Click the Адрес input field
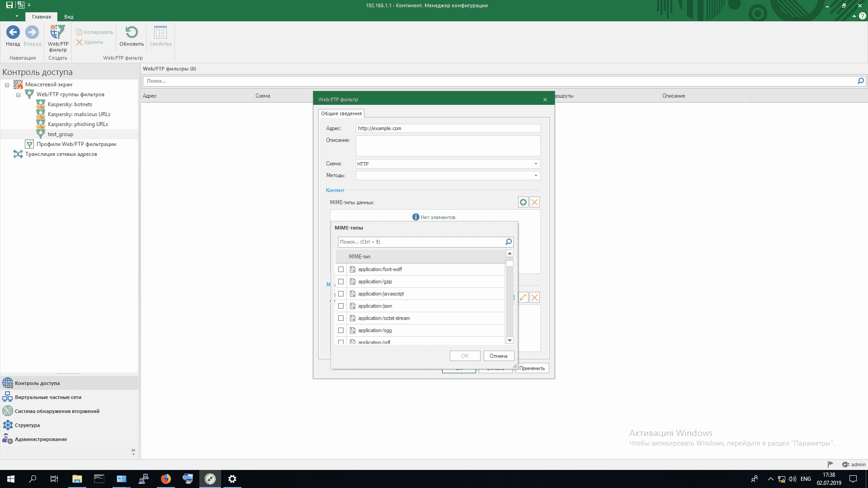Screen dimensions: 868x488 click(x=448, y=128)
